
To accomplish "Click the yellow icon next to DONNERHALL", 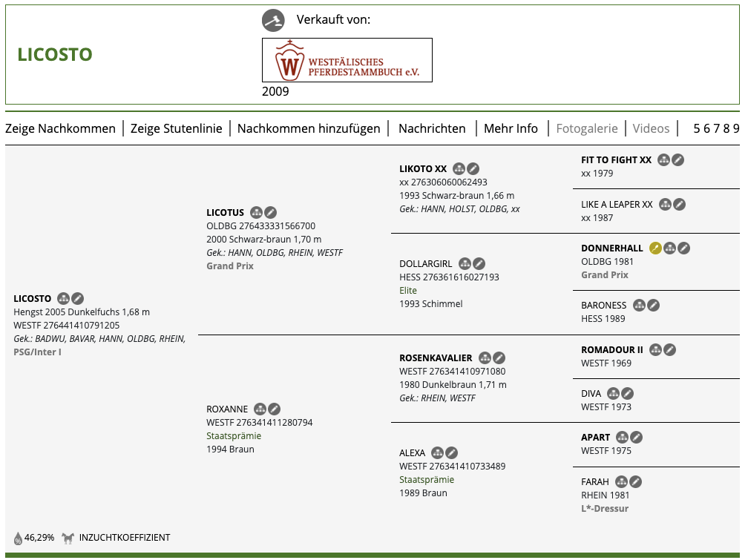I will click(655, 248).
